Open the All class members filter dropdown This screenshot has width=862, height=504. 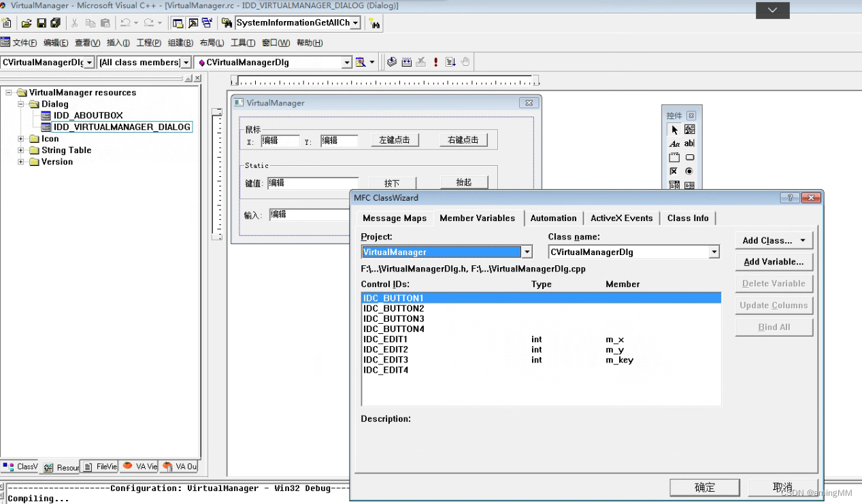186,63
